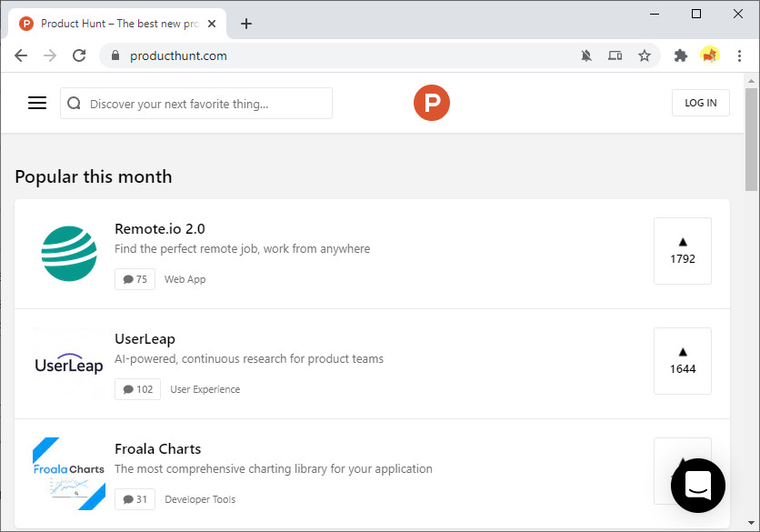Image resolution: width=760 pixels, height=532 pixels.
Task: Click the scrollbar down arrow
Action: tap(751, 523)
